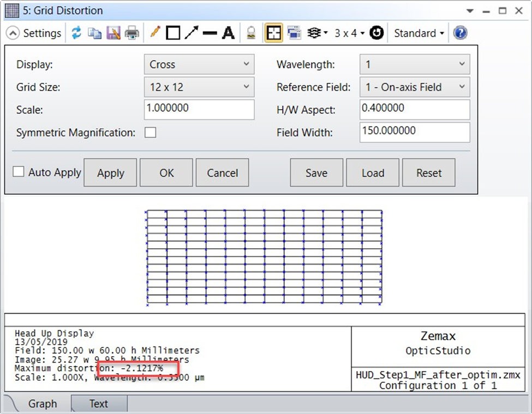Select the text annotation A tool
This screenshot has height=414, width=532.
pos(228,33)
